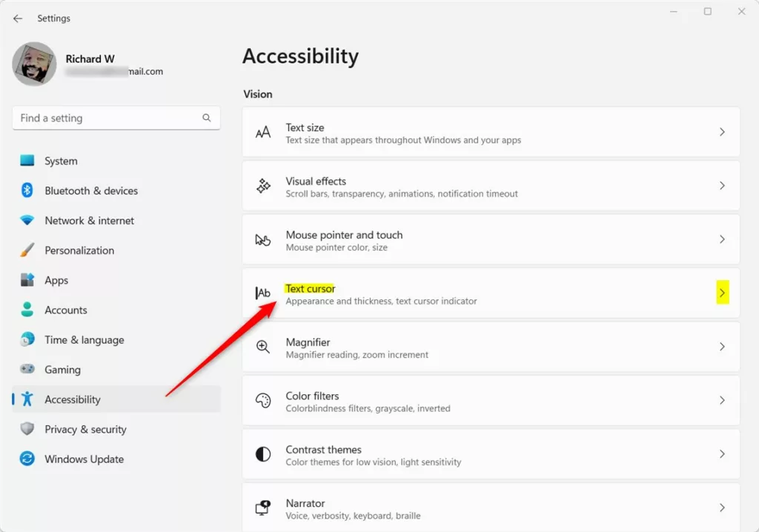Click the Apps icon in the sidebar

pyautogui.click(x=27, y=280)
